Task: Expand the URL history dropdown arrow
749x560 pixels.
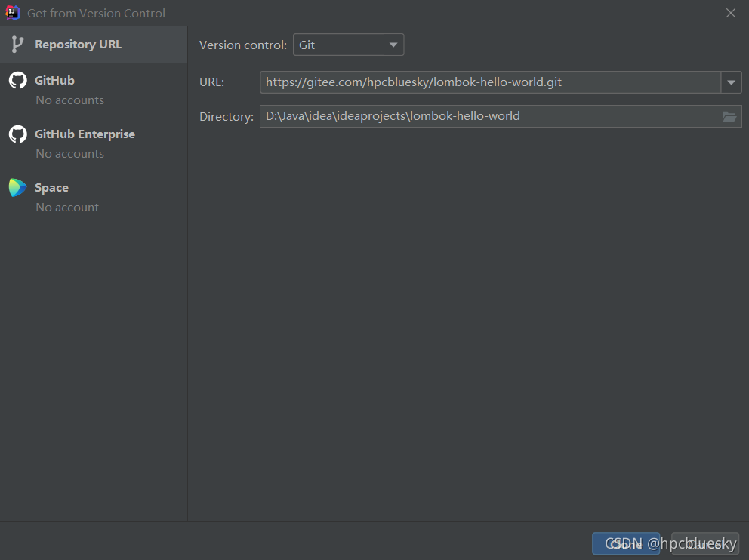Action: (x=731, y=82)
